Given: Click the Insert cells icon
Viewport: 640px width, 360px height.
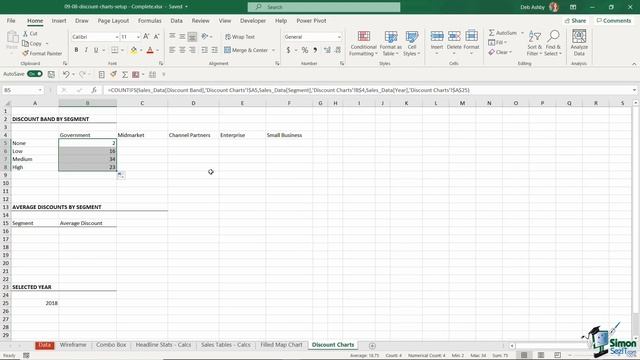Looking at the screenshot, I should [x=437, y=37].
